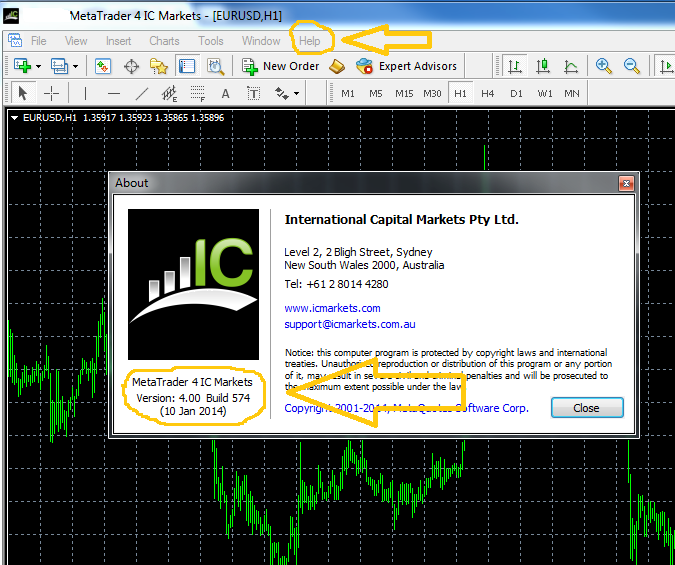Switch to candlestick chart icon
Viewport: 675px width, 565px height.
point(543,66)
